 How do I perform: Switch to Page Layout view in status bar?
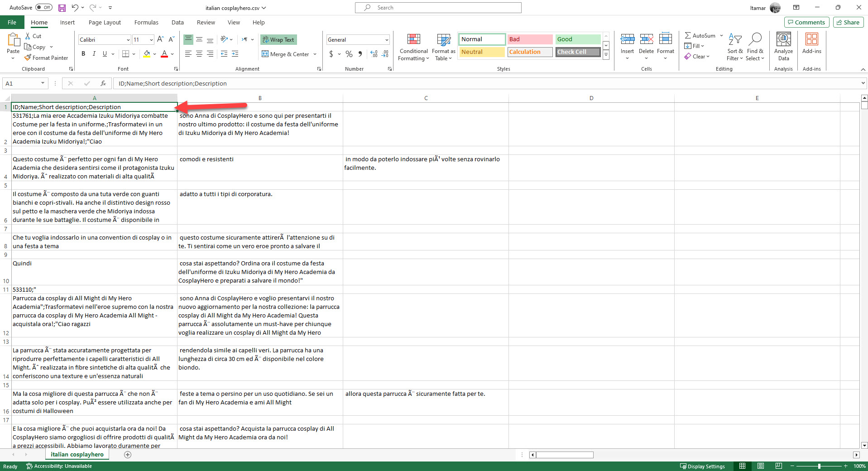(761, 466)
